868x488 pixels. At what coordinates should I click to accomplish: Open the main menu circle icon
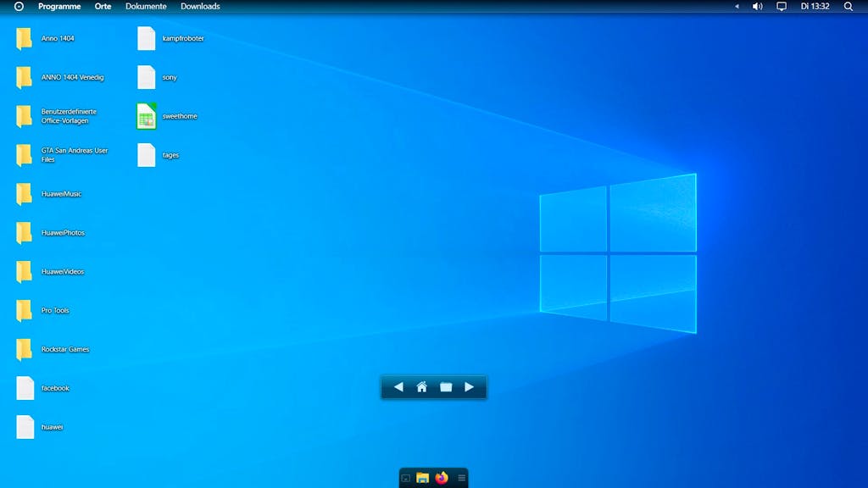(19, 7)
